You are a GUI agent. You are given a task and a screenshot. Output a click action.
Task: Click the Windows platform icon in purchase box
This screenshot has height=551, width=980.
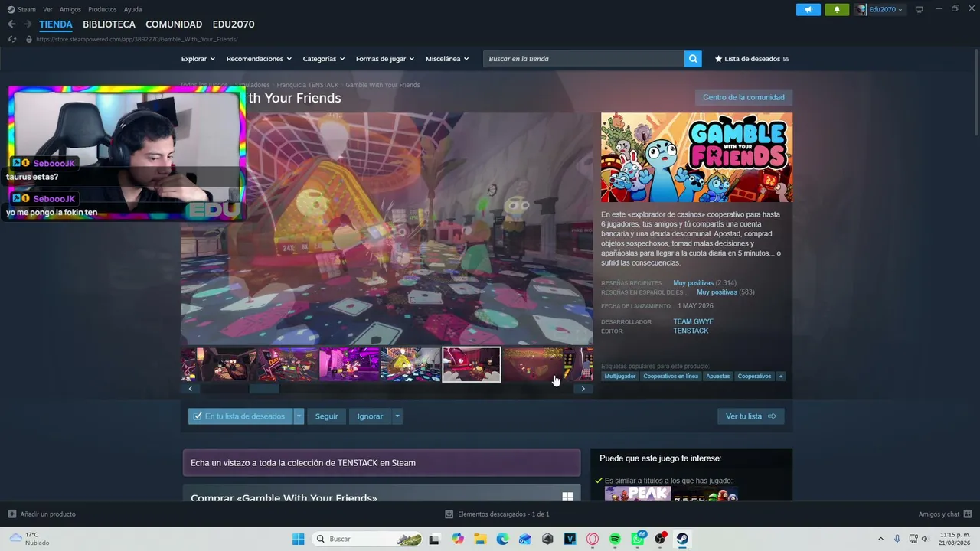click(567, 497)
